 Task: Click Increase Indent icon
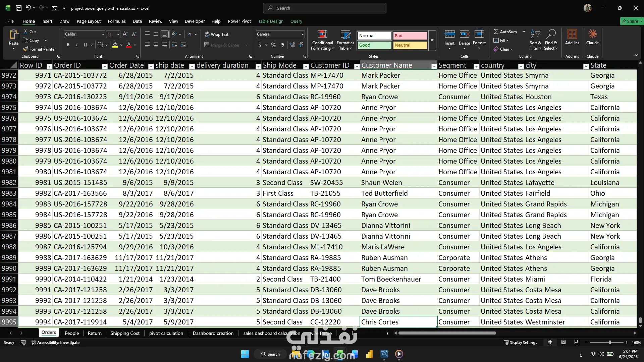183,45
